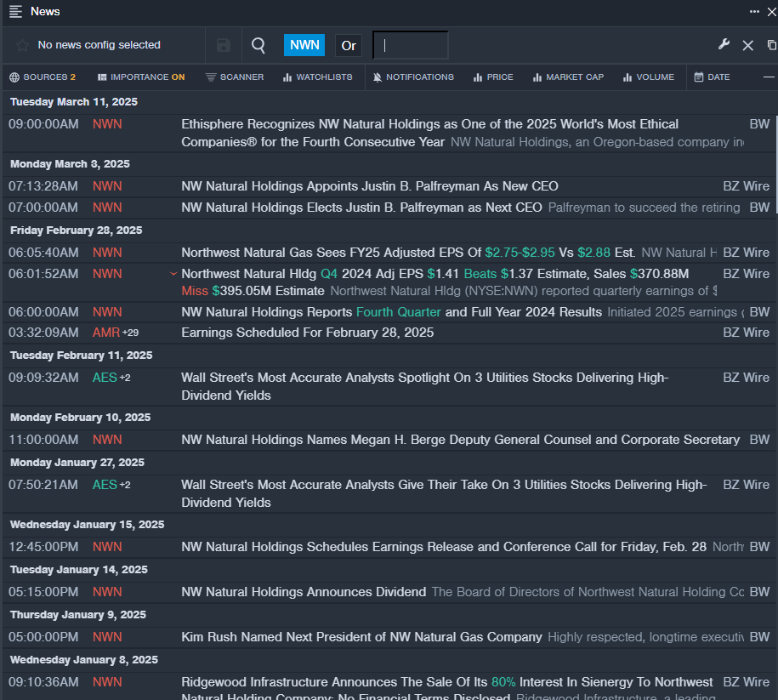The width and height of the screenshot is (778, 700).
Task: Select the NWN symbol chip
Action: coord(304,45)
